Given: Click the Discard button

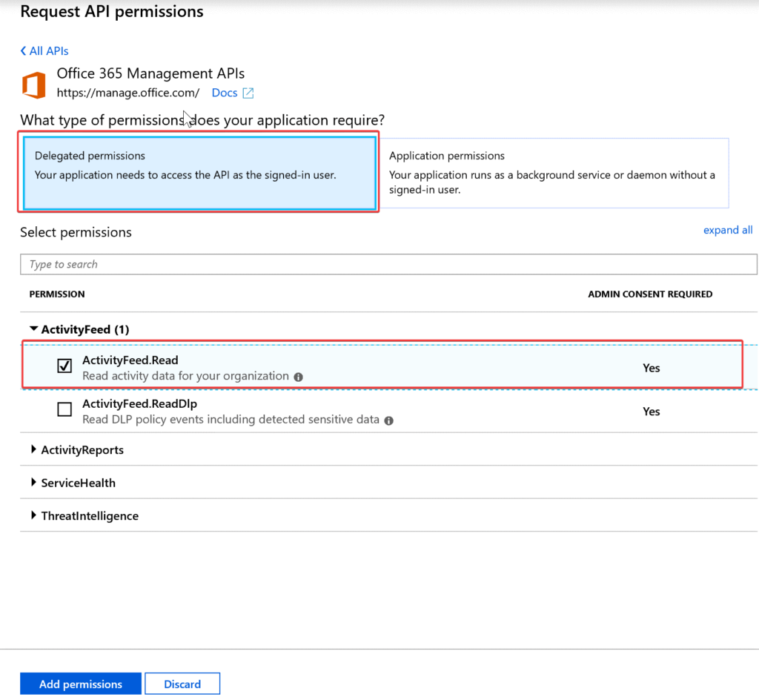Looking at the screenshot, I should click(182, 683).
